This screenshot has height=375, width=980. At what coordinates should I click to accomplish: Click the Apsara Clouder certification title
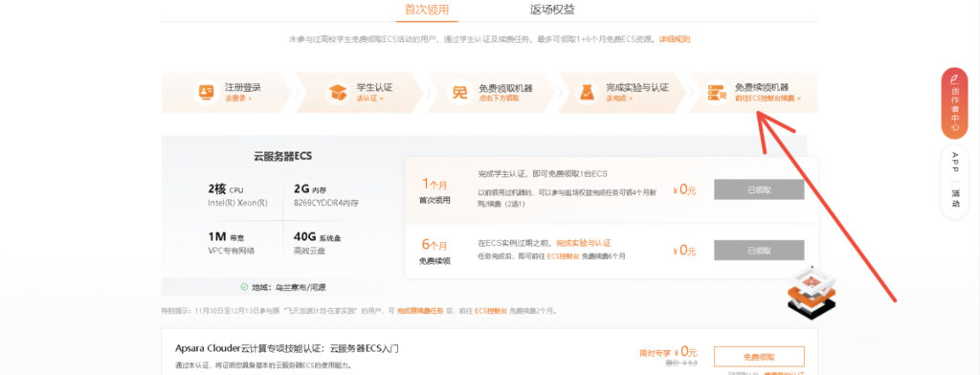[x=287, y=349]
